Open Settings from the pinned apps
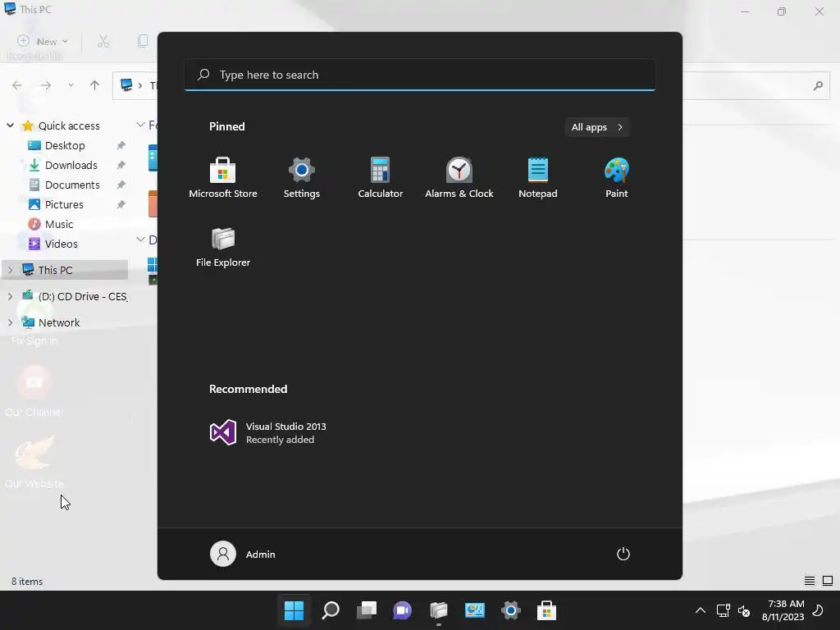The image size is (840, 630). [302, 177]
